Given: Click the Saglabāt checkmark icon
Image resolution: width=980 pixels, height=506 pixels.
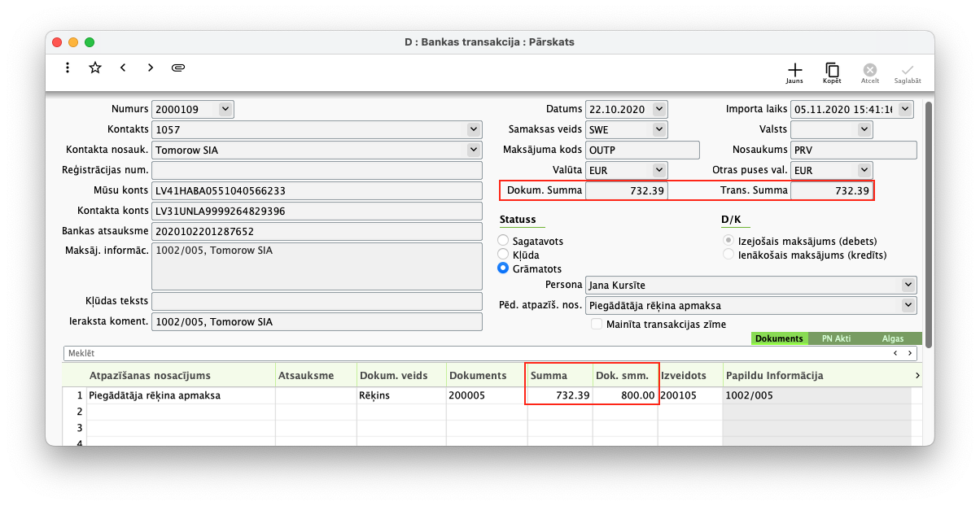Looking at the screenshot, I should (x=908, y=72).
